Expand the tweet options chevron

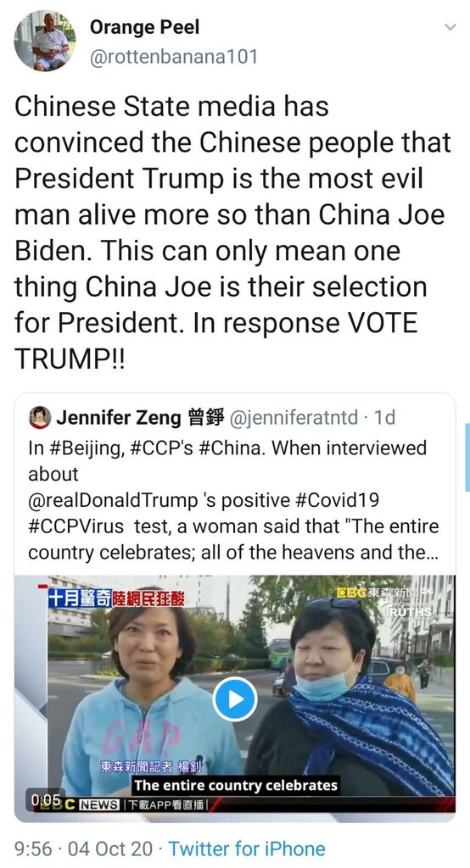450,27
